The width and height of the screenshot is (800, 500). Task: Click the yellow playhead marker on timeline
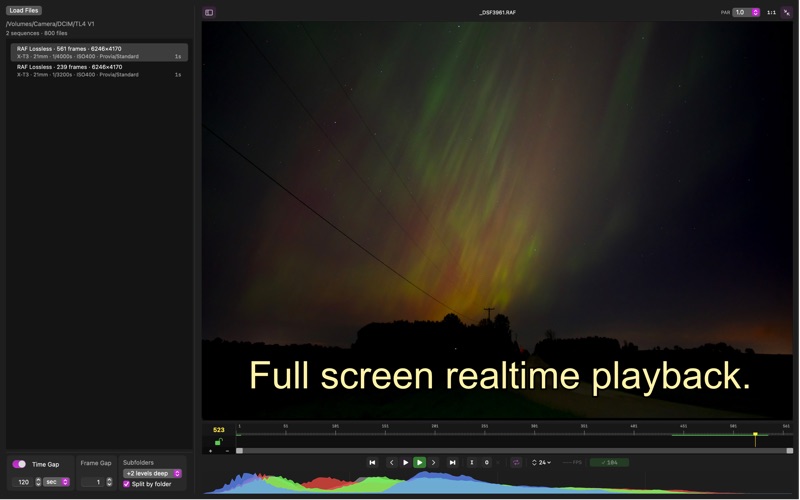755,435
